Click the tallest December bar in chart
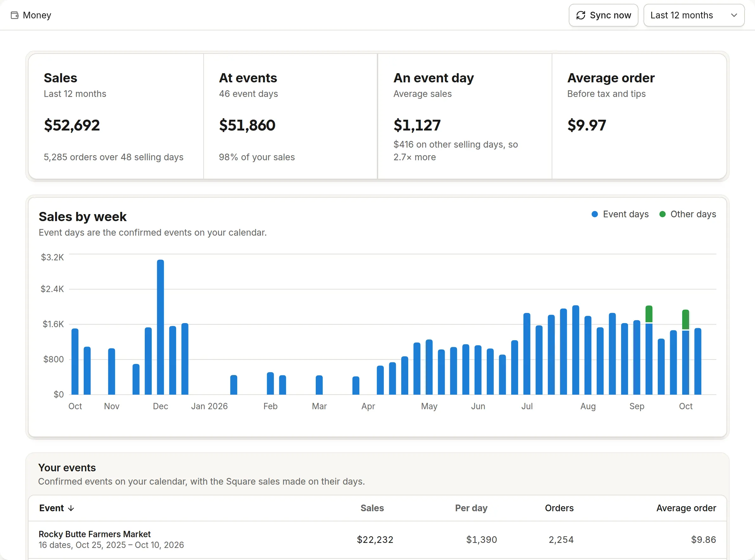The width and height of the screenshot is (755, 560). (x=160, y=327)
